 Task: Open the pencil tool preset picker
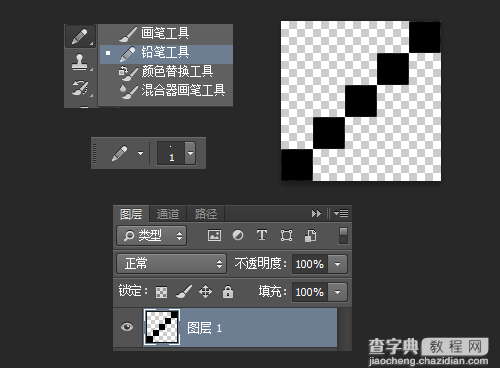[140, 153]
